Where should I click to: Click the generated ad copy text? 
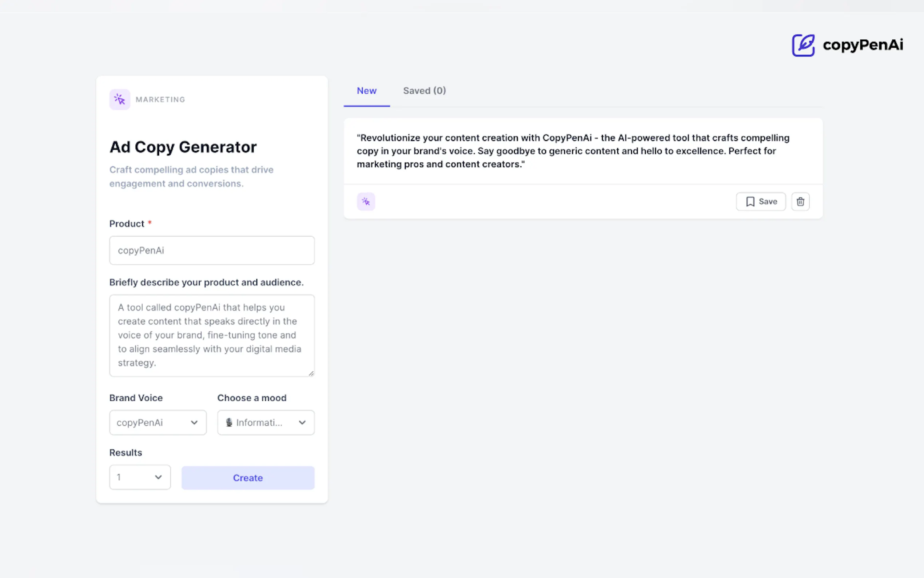pyautogui.click(x=573, y=151)
